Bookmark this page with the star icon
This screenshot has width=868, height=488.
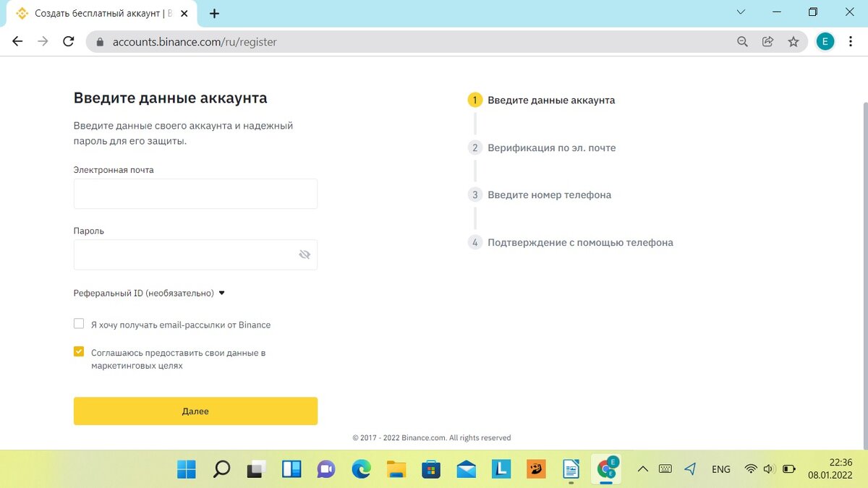point(793,42)
